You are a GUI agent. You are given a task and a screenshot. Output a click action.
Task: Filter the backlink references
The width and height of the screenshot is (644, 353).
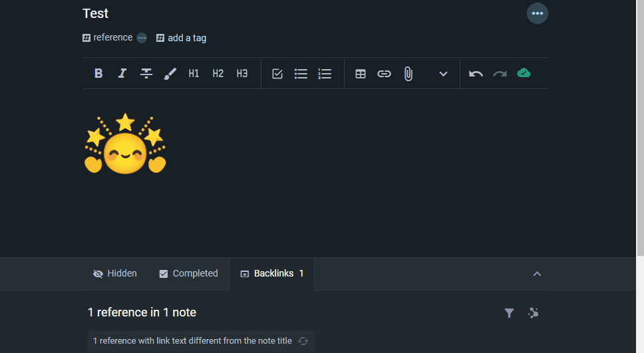click(x=509, y=312)
